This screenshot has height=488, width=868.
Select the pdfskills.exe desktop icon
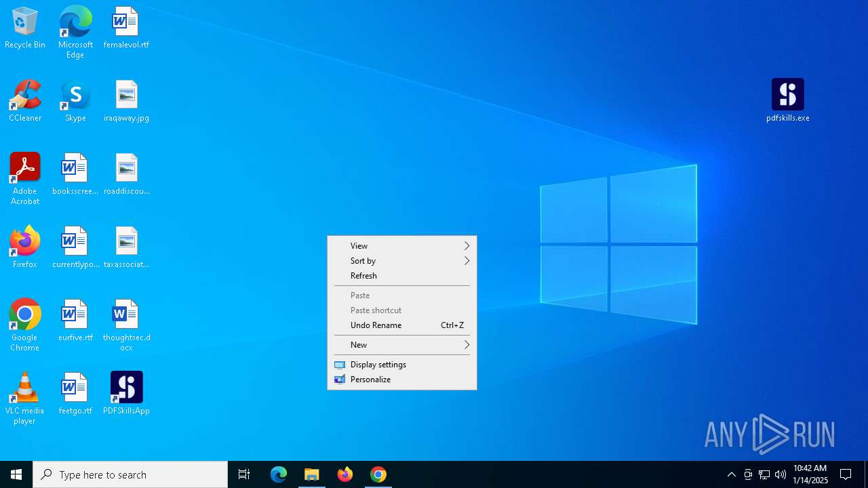(788, 102)
